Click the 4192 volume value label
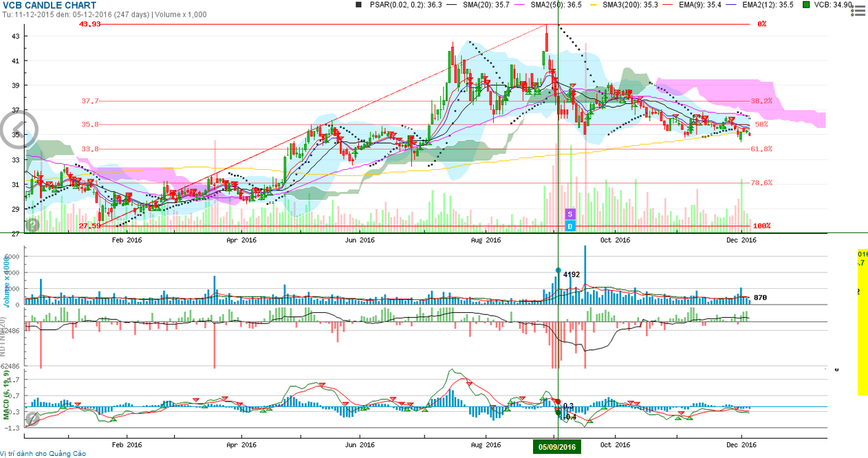This screenshot has width=868, height=458. [572, 274]
